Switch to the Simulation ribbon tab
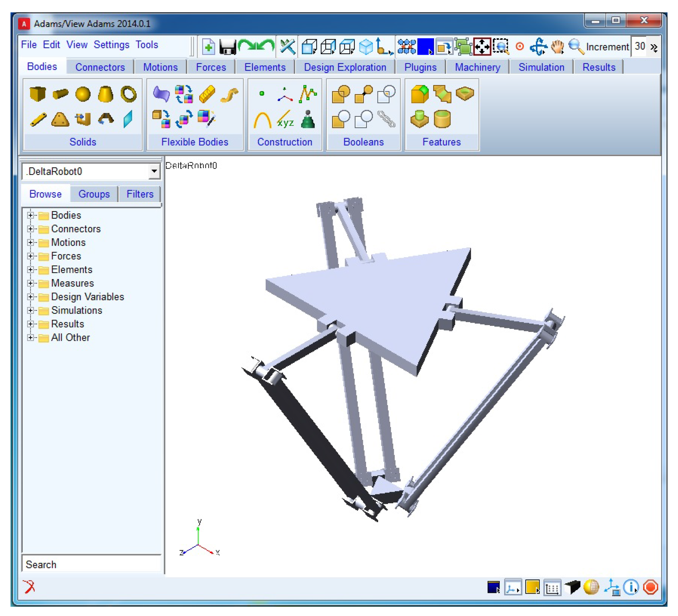Image resolution: width=678 pixels, height=616 pixels. tap(541, 67)
